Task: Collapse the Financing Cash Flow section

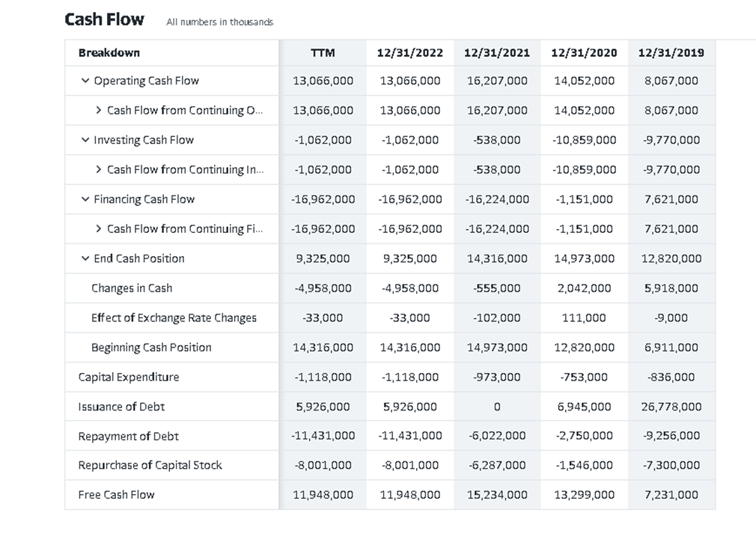Action: (85, 199)
